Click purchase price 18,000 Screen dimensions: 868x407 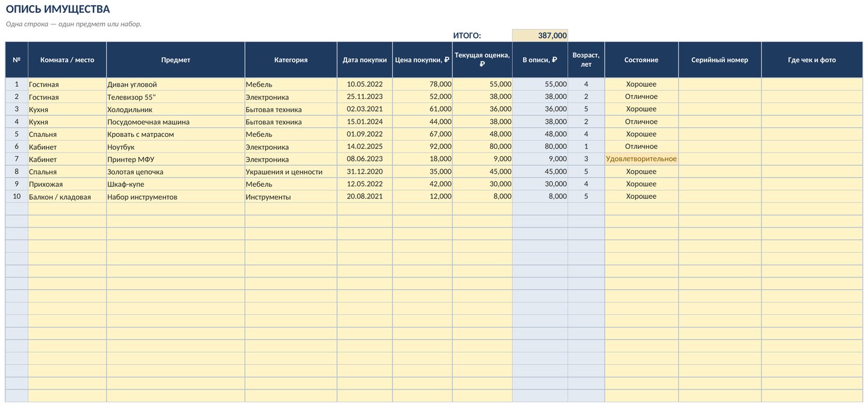pyautogui.click(x=423, y=159)
